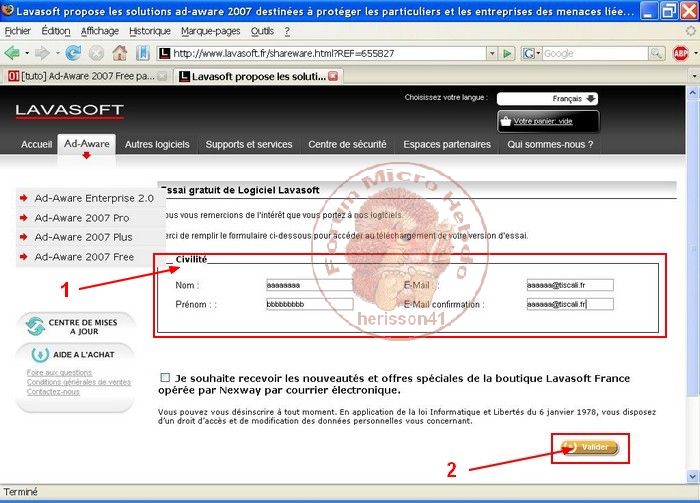
Task: Select Ad-Aware 2007 Pro in sidebar
Action: (82, 218)
